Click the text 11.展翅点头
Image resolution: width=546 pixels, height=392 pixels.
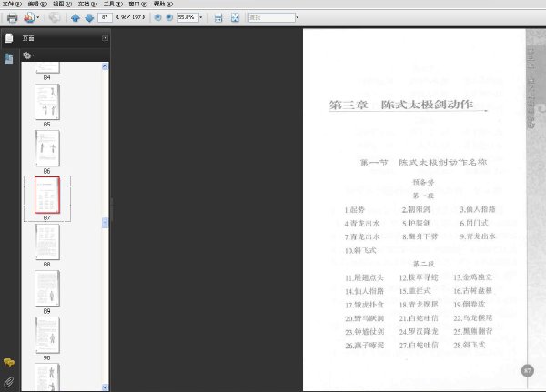(x=364, y=277)
